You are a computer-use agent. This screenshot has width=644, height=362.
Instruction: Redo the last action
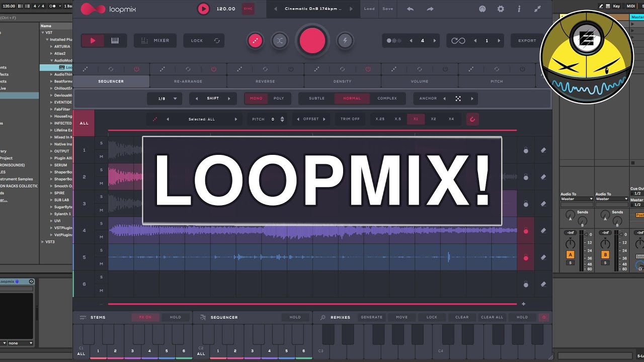pos(430,9)
